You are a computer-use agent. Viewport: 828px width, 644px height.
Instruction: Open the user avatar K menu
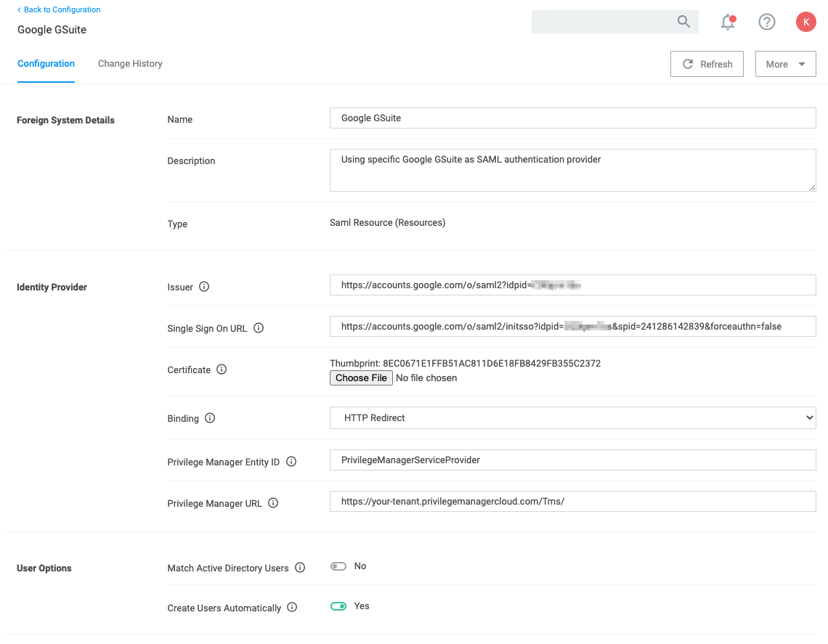806,22
